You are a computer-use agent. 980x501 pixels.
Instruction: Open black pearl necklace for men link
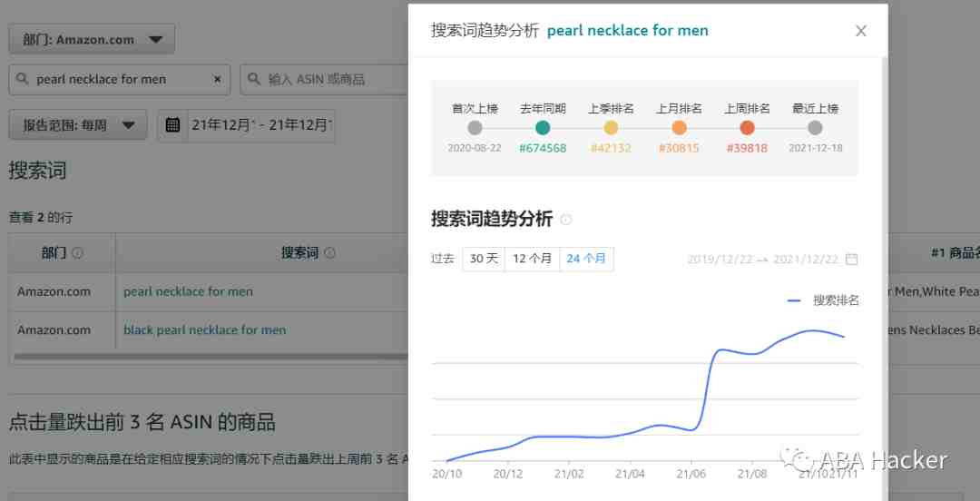(204, 329)
